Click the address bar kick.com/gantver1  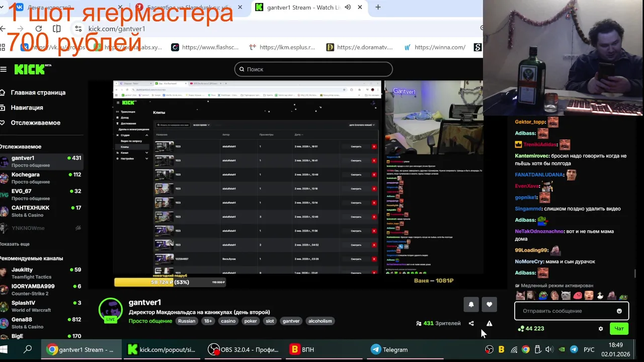coord(117,29)
